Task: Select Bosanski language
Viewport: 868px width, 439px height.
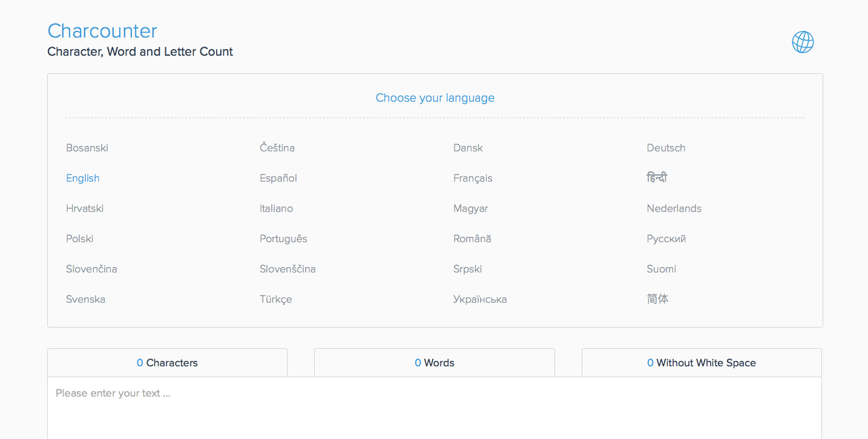Action: 87,148
